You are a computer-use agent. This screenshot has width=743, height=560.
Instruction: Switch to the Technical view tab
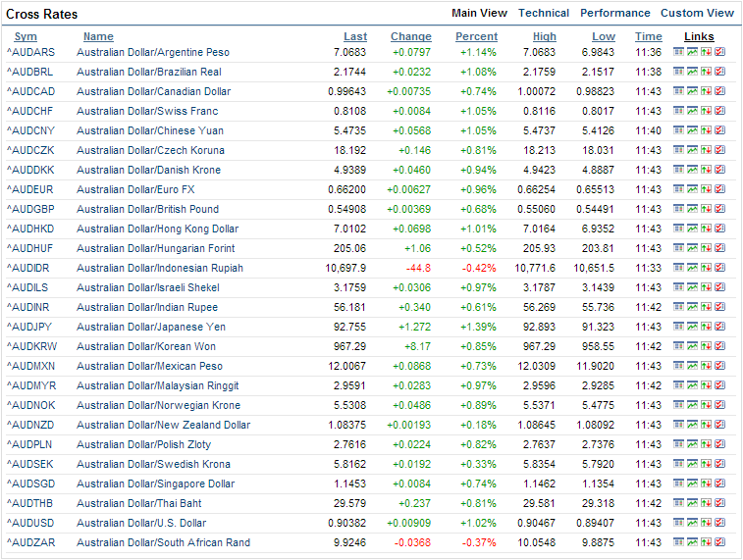(x=543, y=13)
